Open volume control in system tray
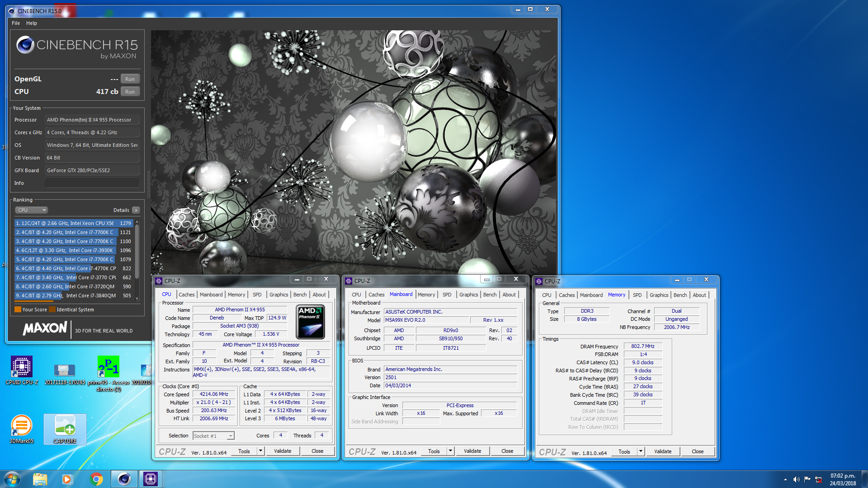Screen dimensions: 868x488 click(796, 479)
